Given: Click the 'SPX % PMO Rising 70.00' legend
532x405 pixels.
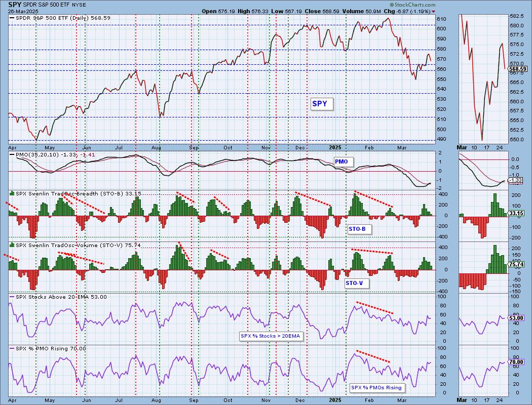Looking at the screenshot, I should [51, 348].
